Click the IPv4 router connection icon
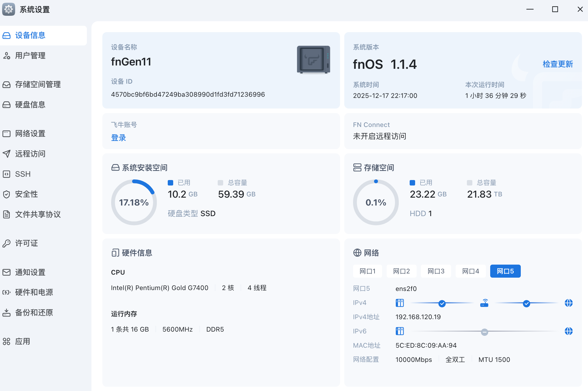Screen dimensions: 588x391 484,303
